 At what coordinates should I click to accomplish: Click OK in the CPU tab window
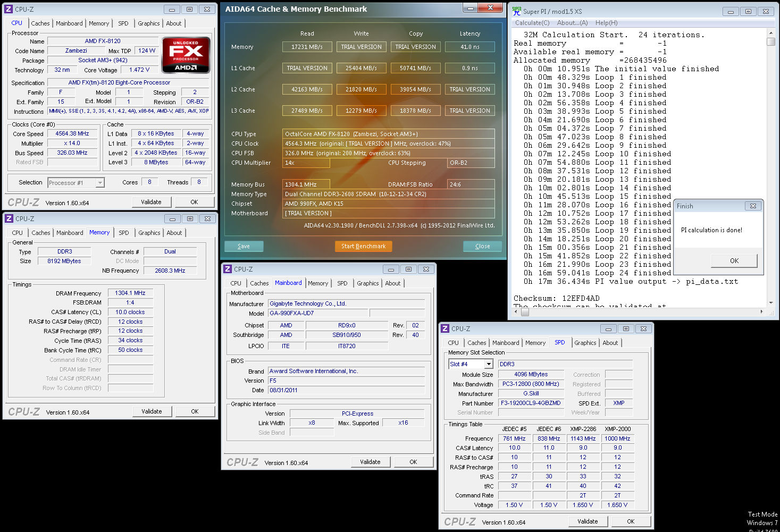[x=195, y=202]
